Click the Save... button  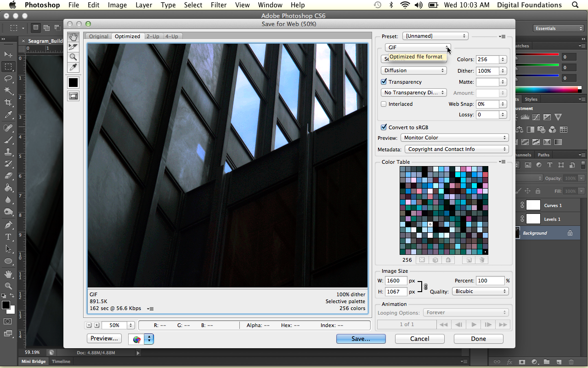click(x=361, y=339)
